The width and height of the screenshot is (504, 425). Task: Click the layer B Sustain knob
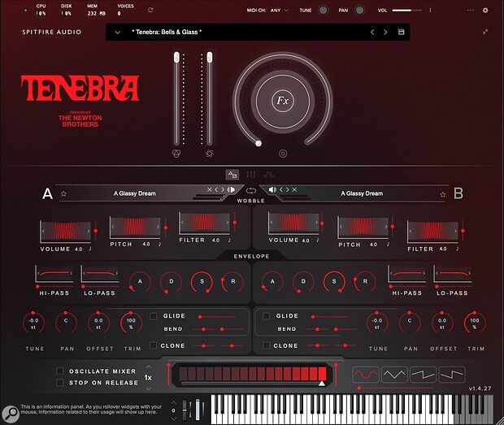[334, 282]
